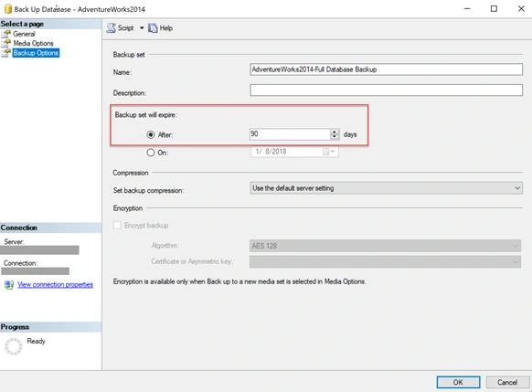Select the General page icon
This screenshot has width=532, height=392.
[6, 34]
